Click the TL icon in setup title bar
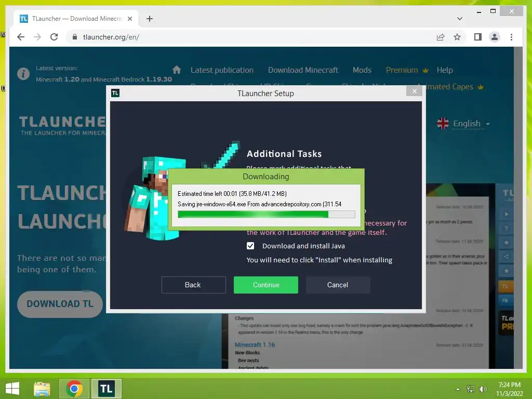Screen dimensions: 532x399 pyautogui.click(x=115, y=93)
